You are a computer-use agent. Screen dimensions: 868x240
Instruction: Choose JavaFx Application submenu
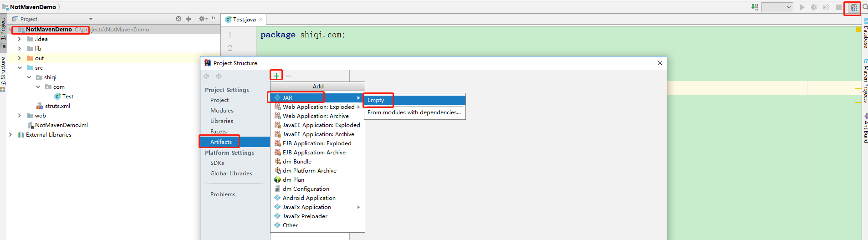pos(317,207)
